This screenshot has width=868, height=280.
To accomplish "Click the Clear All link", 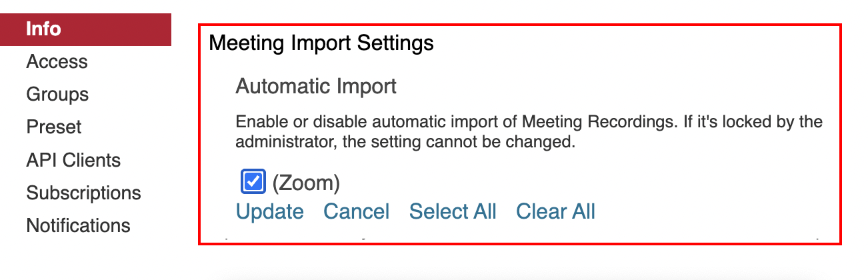I will tap(555, 212).
